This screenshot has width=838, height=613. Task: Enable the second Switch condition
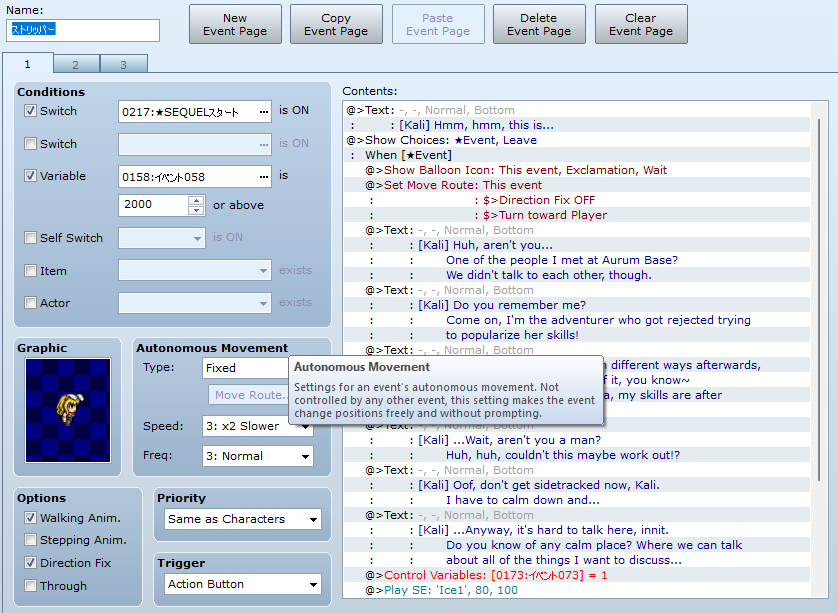coord(31,144)
